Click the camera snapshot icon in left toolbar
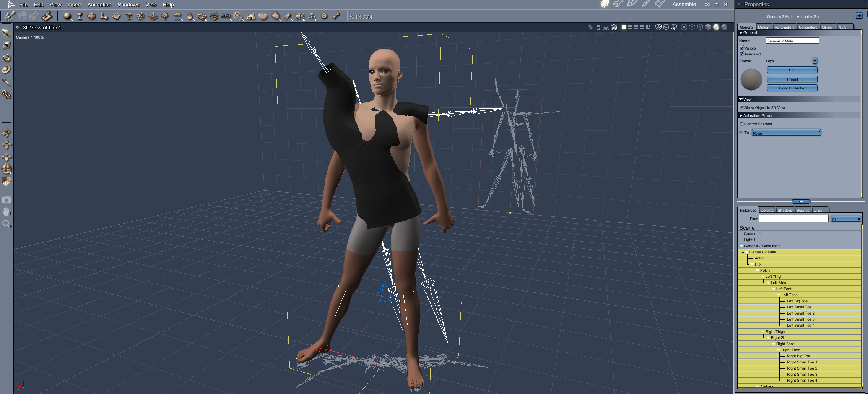The height and width of the screenshot is (394, 868). [6, 199]
